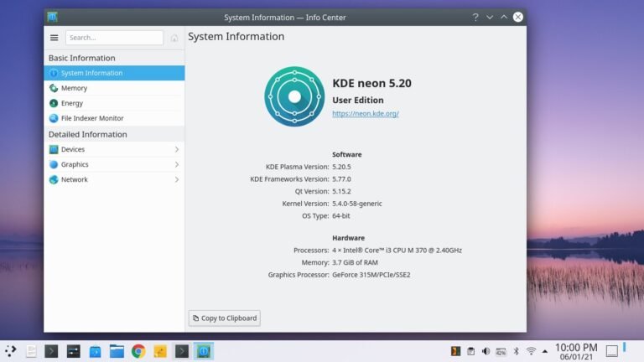Open the hamburger menu in Info Center
The image size is (644, 362).
pos(54,38)
